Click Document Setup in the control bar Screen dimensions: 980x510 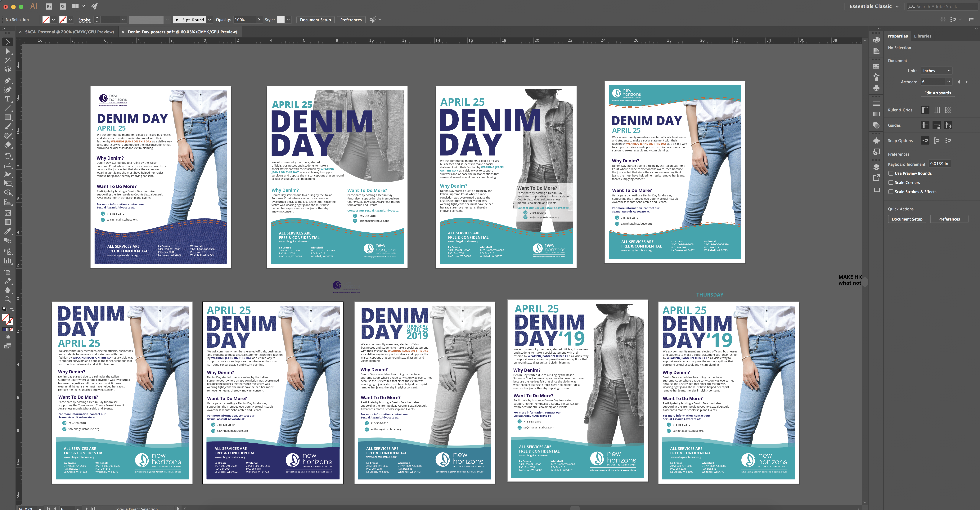point(315,20)
